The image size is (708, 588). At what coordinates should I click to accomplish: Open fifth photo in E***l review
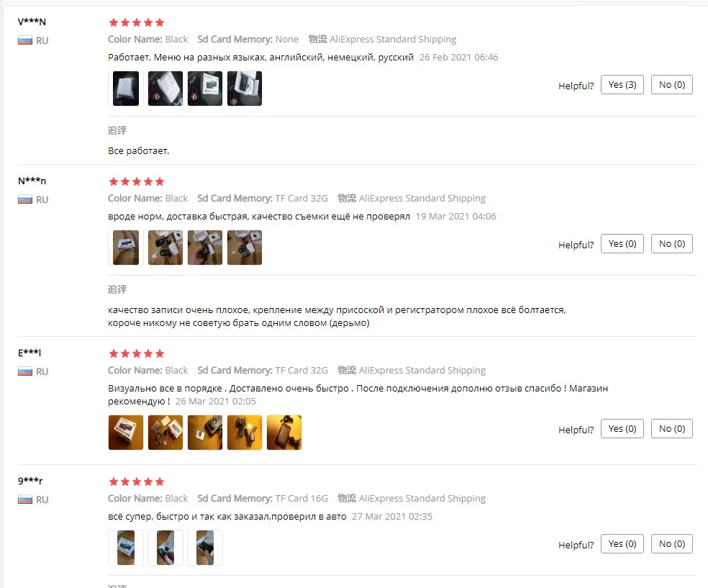pos(284,433)
